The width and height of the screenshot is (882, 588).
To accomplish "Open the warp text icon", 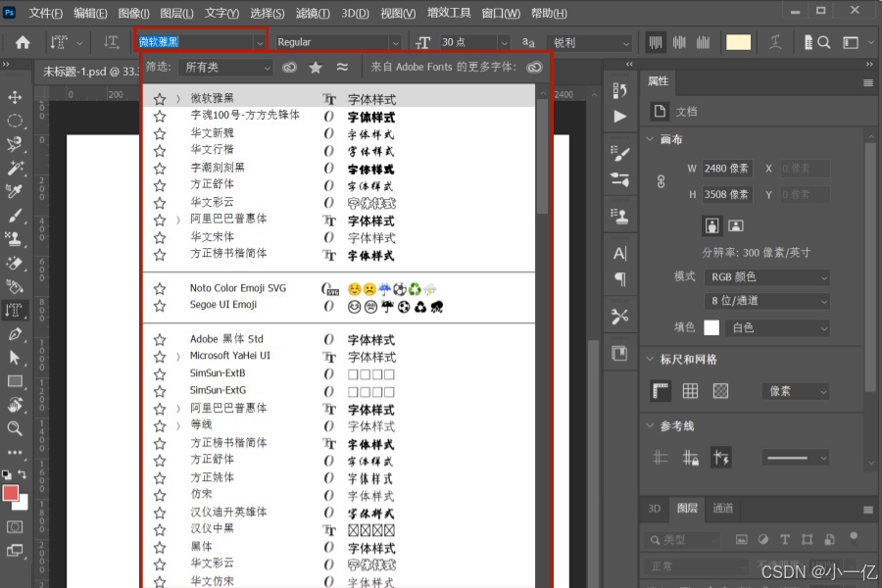I will (x=775, y=42).
